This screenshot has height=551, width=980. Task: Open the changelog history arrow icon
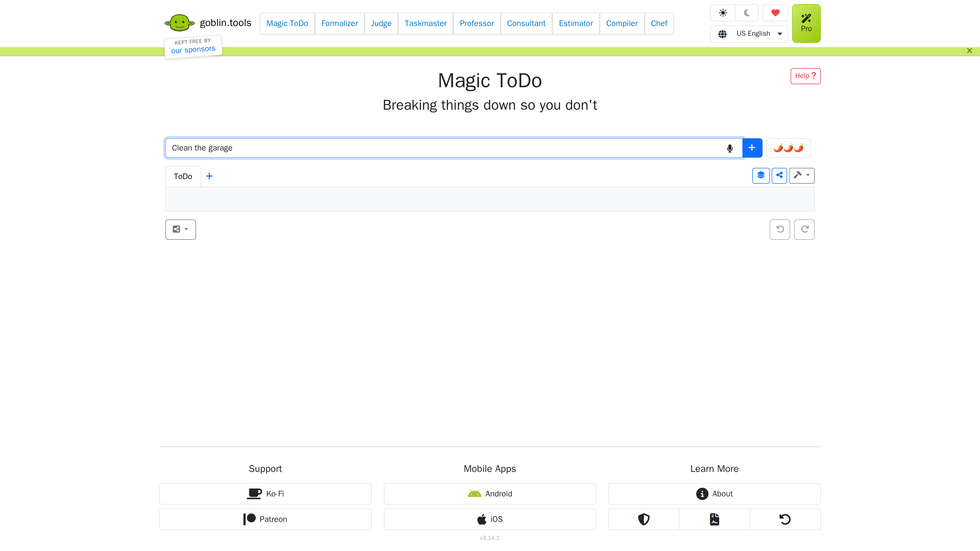click(785, 519)
